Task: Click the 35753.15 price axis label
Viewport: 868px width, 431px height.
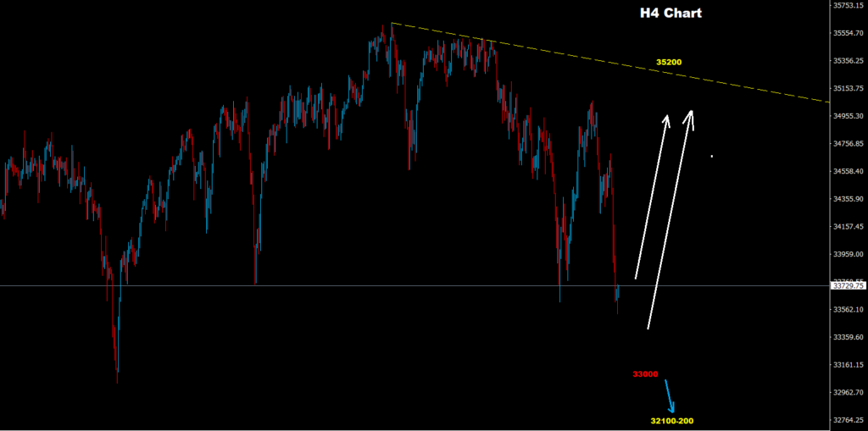Action: tap(849, 6)
